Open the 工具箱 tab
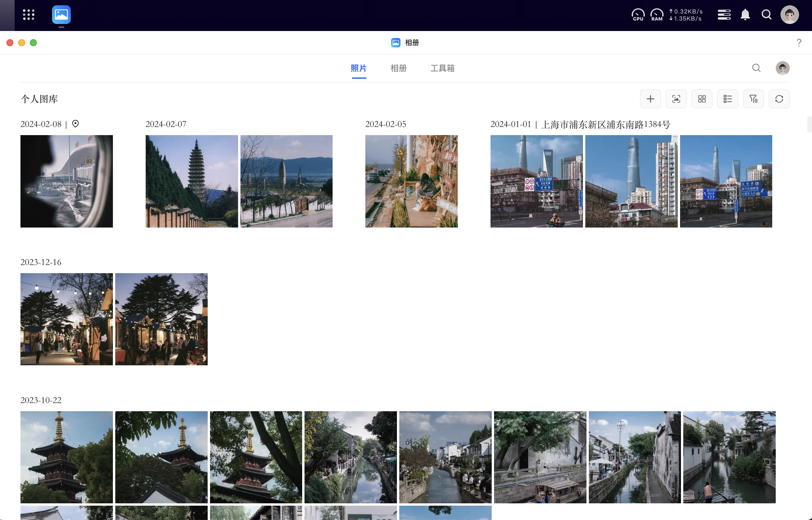 click(442, 68)
